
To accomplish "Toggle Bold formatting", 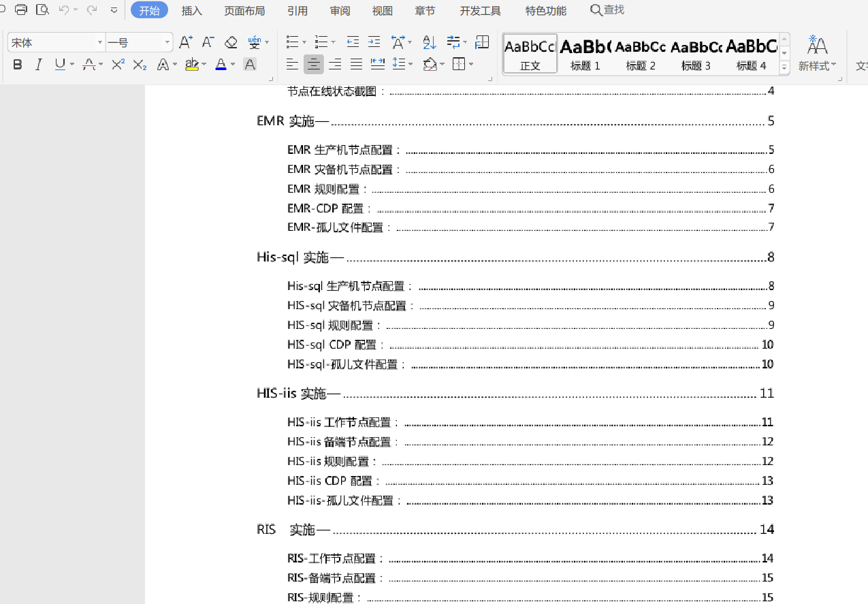I will (18, 65).
